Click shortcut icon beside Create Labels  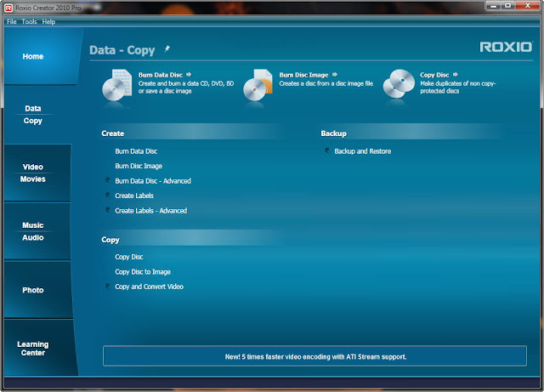pyautogui.click(x=108, y=195)
